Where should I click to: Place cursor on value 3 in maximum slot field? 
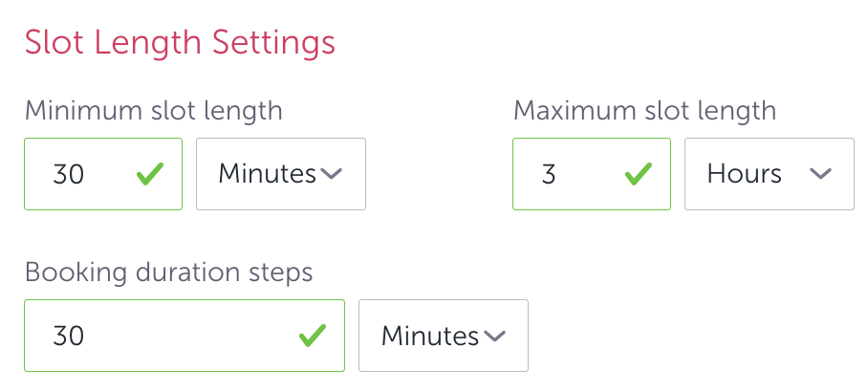pyautogui.click(x=549, y=174)
